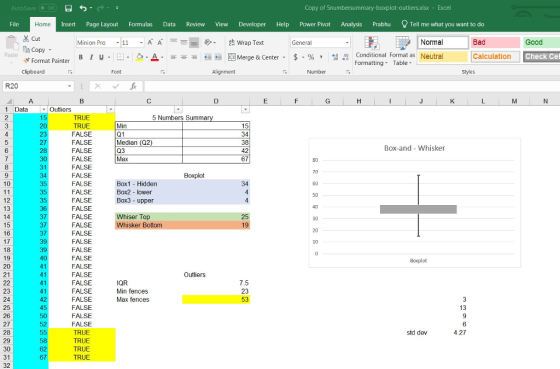Image resolution: width=560 pixels, height=369 pixels.
Task: Decrease the indent
Action: coord(208,57)
